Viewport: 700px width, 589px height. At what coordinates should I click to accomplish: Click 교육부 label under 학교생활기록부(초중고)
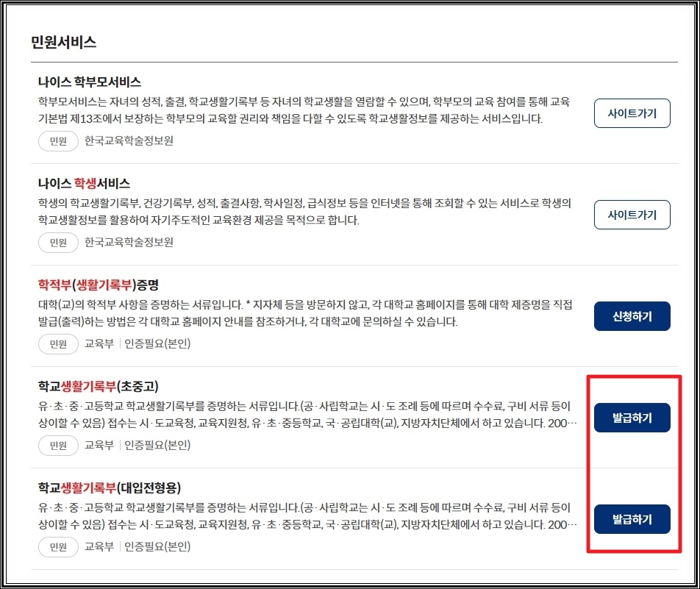99,445
